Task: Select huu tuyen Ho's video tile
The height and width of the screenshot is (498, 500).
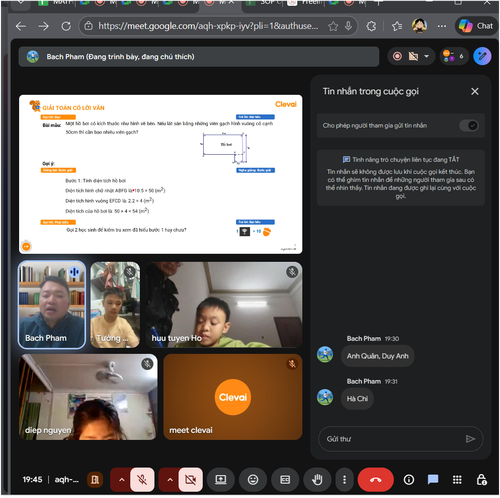Action: 224,305
